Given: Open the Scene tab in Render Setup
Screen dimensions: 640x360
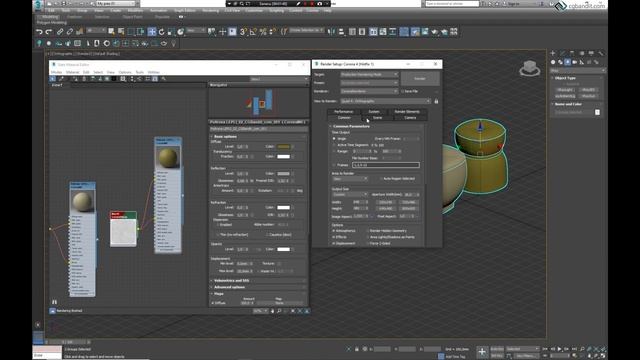Looking at the screenshot, I should (x=377, y=118).
